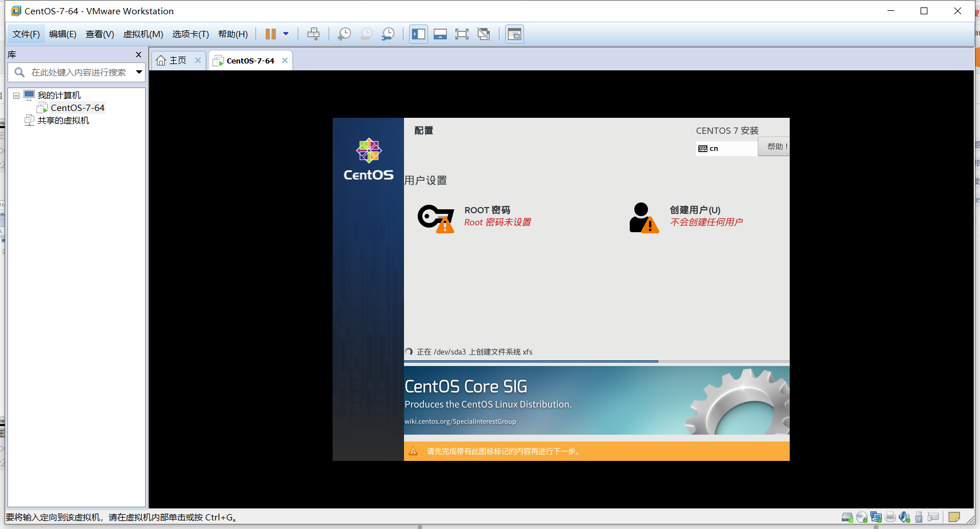Screen dimensions: 980x529
Task: Close the CentOS-7-64 tab
Action: click(285, 61)
